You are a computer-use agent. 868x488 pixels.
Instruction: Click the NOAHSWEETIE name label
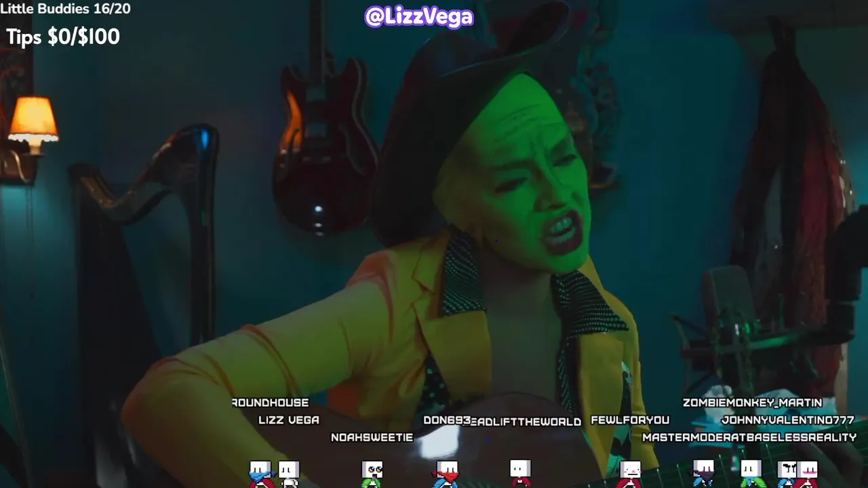(372, 438)
